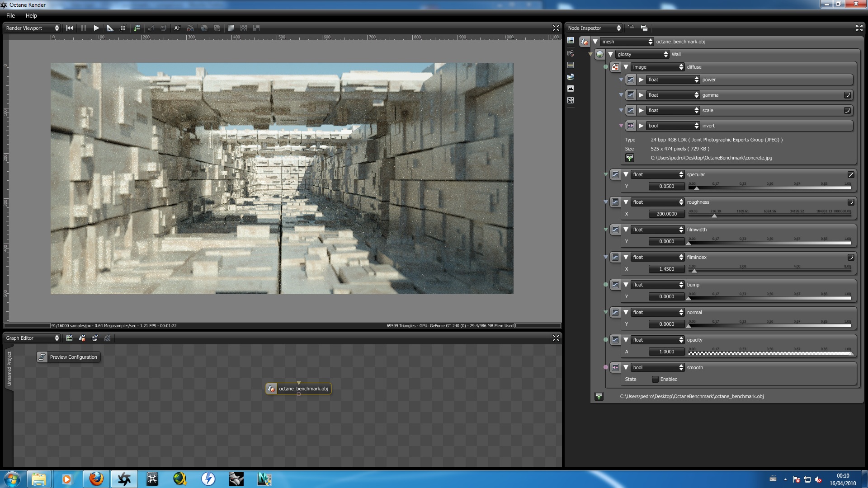Toggle the checkerboard alpha background icon
Viewport: 868px width, 488px height.
tap(244, 28)
